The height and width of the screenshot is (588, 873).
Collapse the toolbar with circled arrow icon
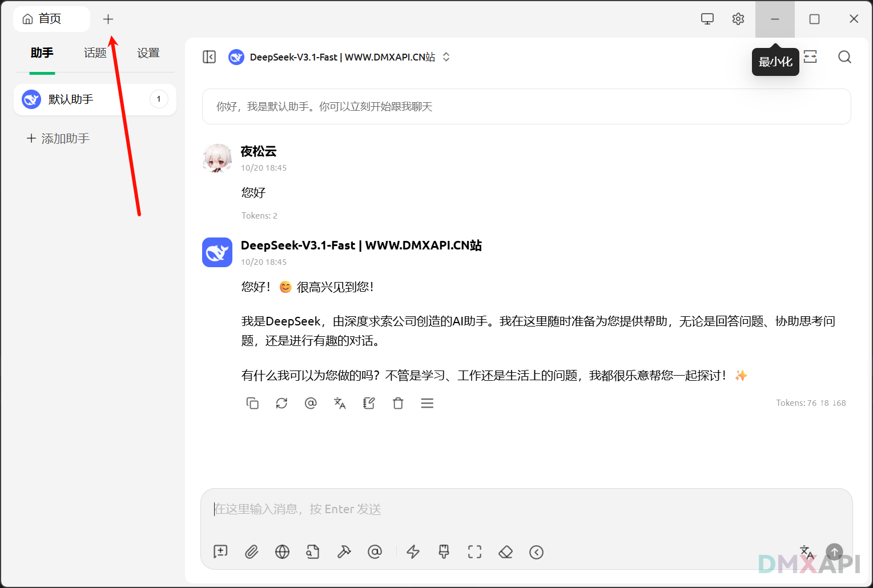coord(536,552)
